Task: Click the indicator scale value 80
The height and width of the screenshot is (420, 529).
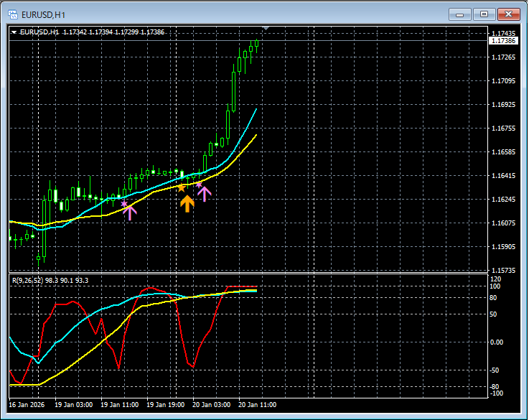Action: [493, 297]
